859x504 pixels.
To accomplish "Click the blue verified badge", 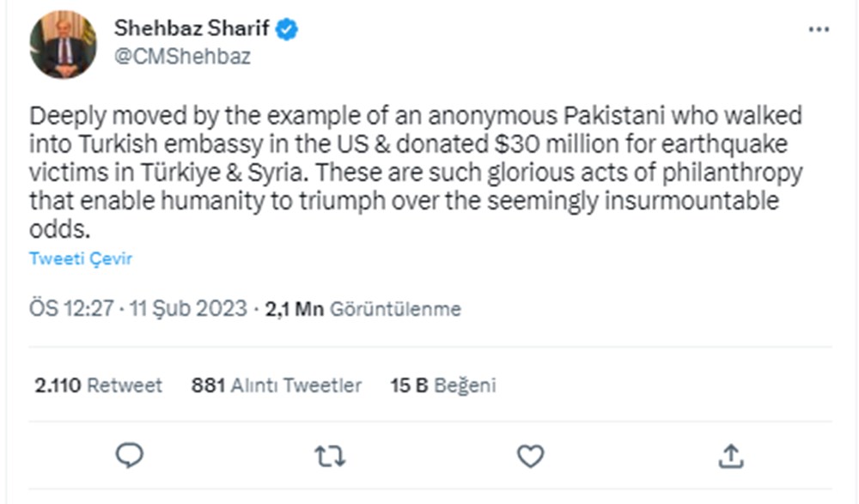I will tap(287, 29).
